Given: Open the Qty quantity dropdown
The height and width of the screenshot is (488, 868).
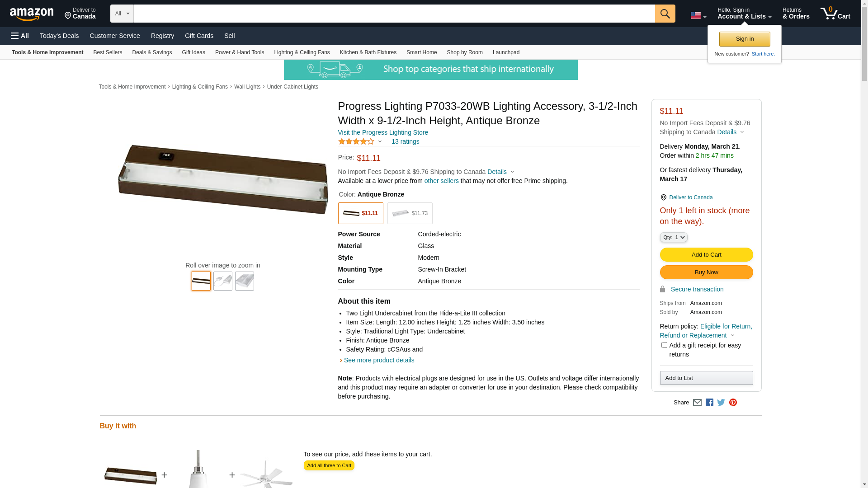Looking at the screenshot, I should point(674,237).
